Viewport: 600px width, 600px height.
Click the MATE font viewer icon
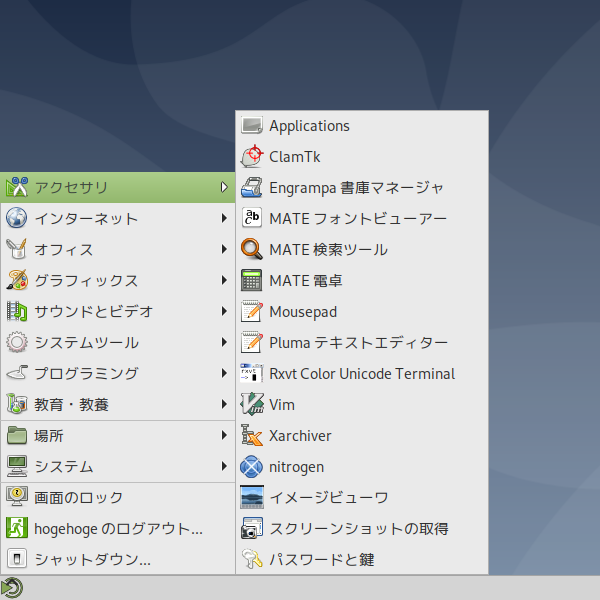coord(251,218)
